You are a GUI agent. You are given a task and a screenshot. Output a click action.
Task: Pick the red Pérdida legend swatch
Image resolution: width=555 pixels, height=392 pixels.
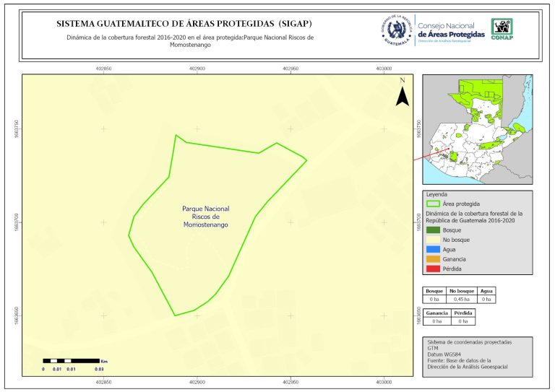(434, 269)
